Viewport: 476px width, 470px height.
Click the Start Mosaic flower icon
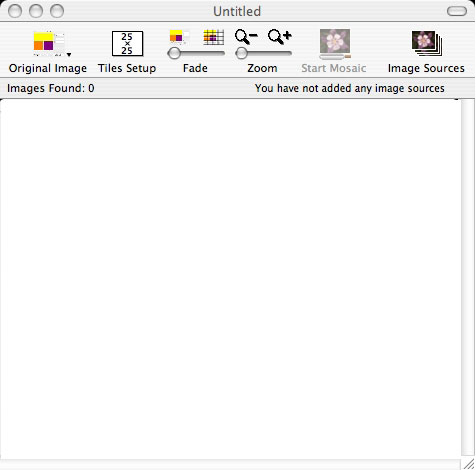click(x=335, y=44)
